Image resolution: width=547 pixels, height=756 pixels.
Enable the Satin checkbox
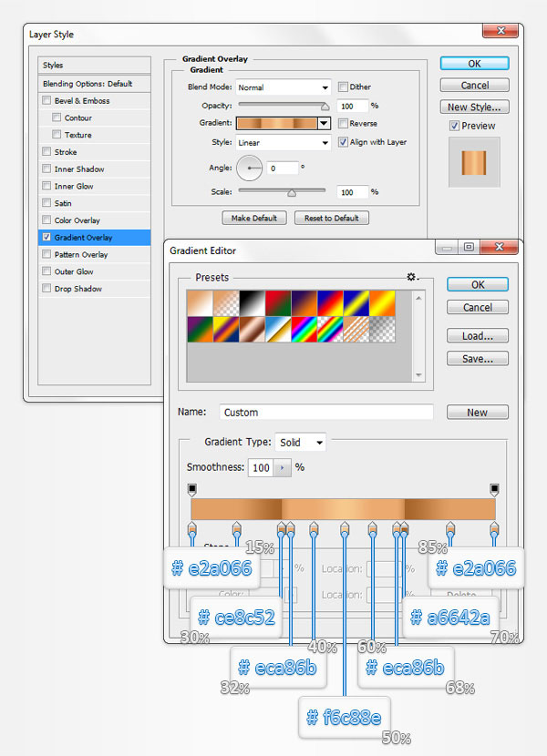46,202
